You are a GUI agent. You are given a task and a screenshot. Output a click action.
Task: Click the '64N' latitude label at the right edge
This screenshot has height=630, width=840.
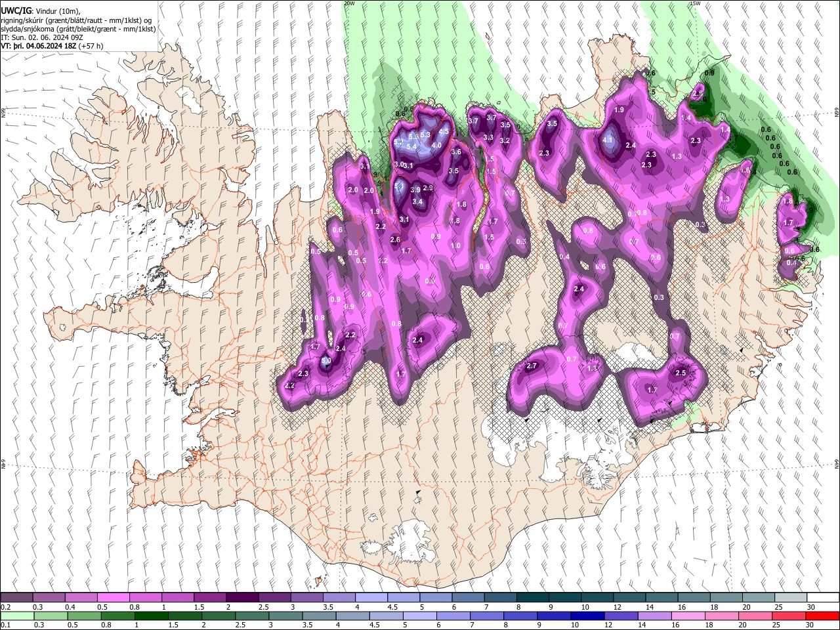[837, 464]
